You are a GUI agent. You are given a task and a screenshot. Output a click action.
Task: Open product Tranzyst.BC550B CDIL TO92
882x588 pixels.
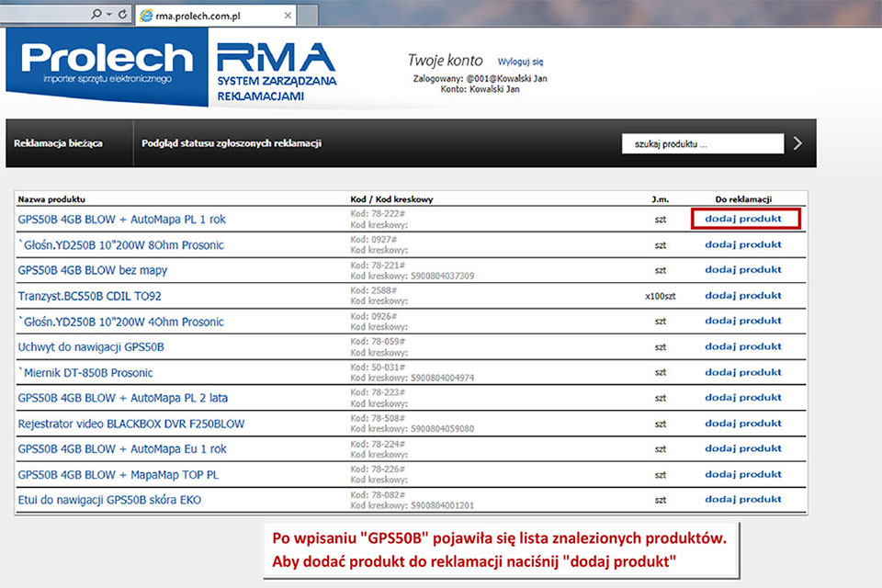click(x=89, y=296)
